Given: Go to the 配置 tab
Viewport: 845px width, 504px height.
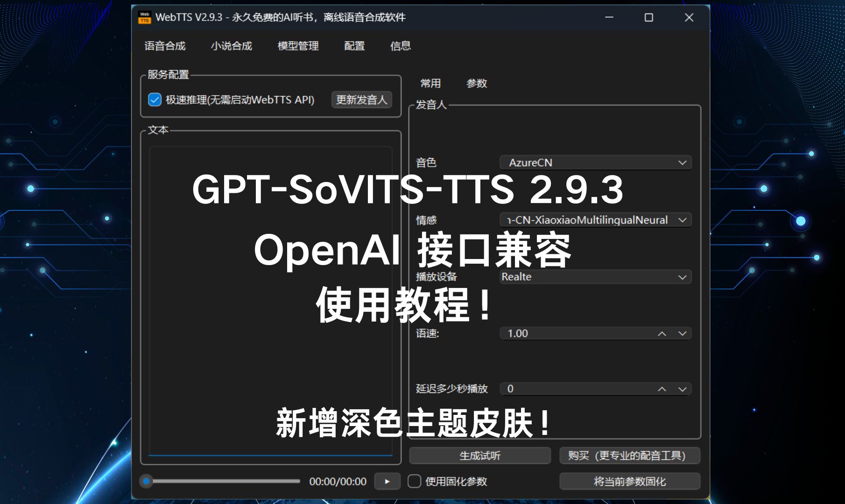Looking at the screenshot, I should point(354,46).
